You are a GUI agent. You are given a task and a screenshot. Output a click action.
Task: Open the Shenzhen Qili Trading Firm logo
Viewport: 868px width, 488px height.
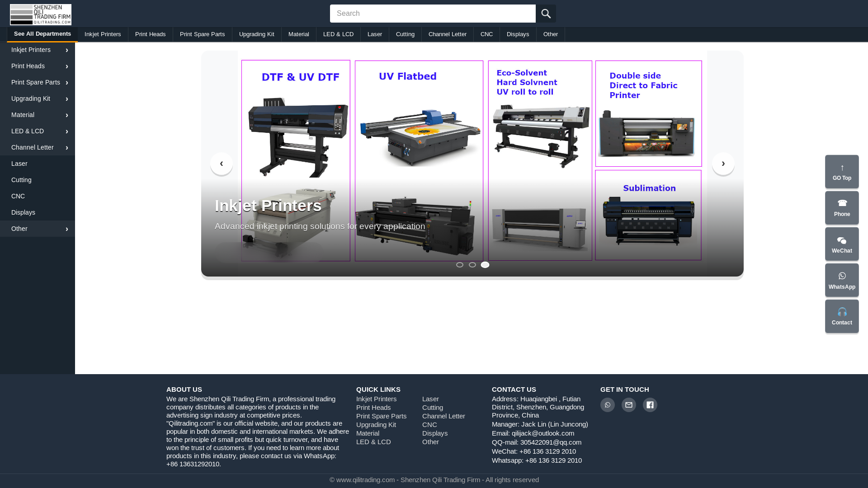(41, 14)
